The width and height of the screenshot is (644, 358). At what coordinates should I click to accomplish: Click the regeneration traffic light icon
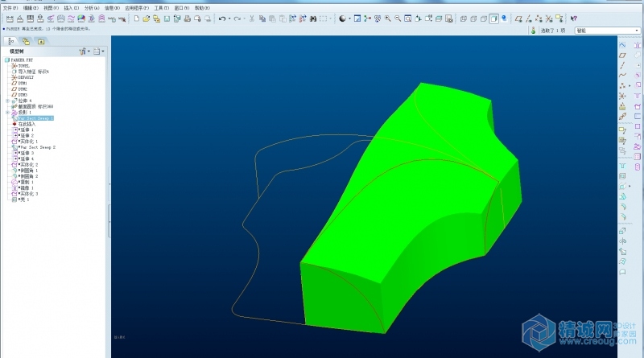pyautogui.click(x=533, y=31)
